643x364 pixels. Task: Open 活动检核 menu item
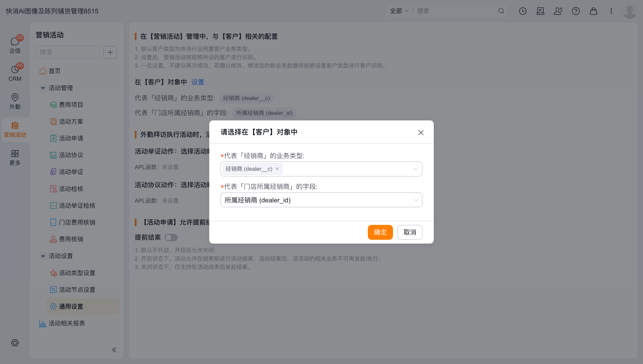coord(67,189)
